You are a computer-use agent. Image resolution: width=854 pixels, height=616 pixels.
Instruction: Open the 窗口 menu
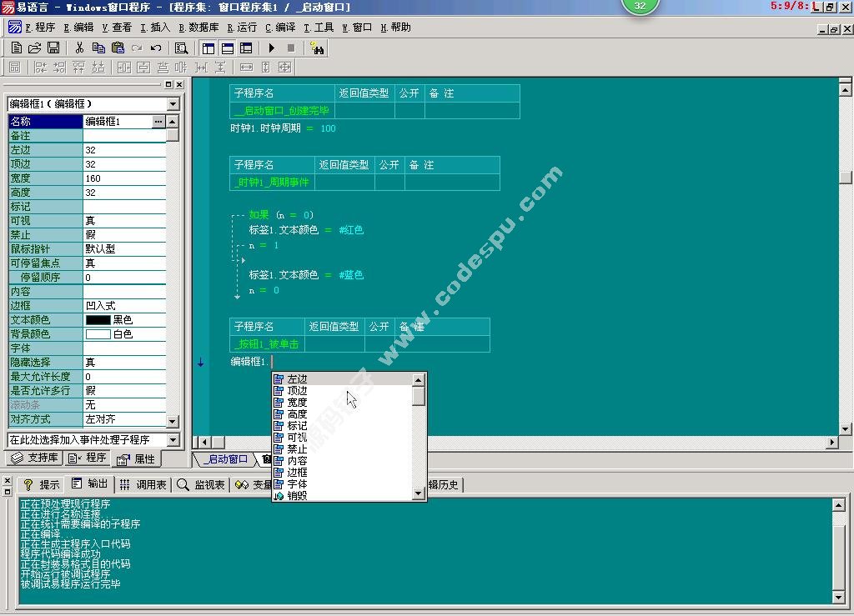coord(357,28)
